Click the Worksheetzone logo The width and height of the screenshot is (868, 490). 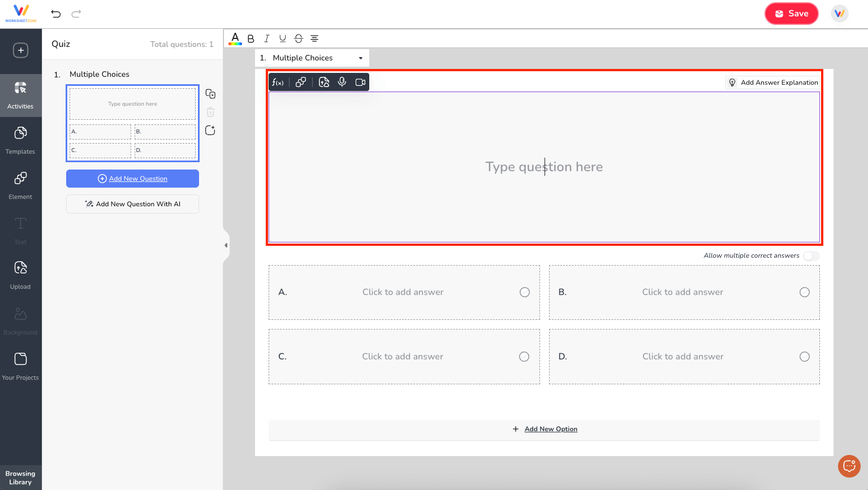(x=21, y=14)
